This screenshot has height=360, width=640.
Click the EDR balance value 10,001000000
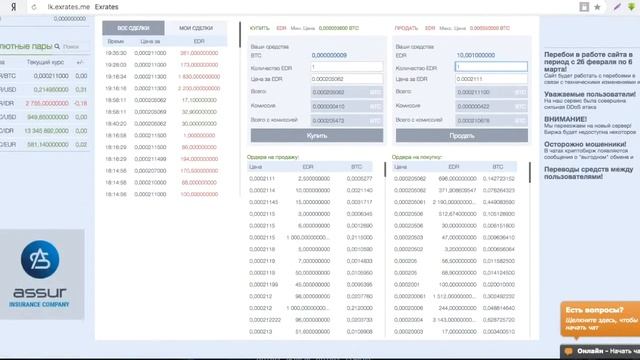[476, 55]
